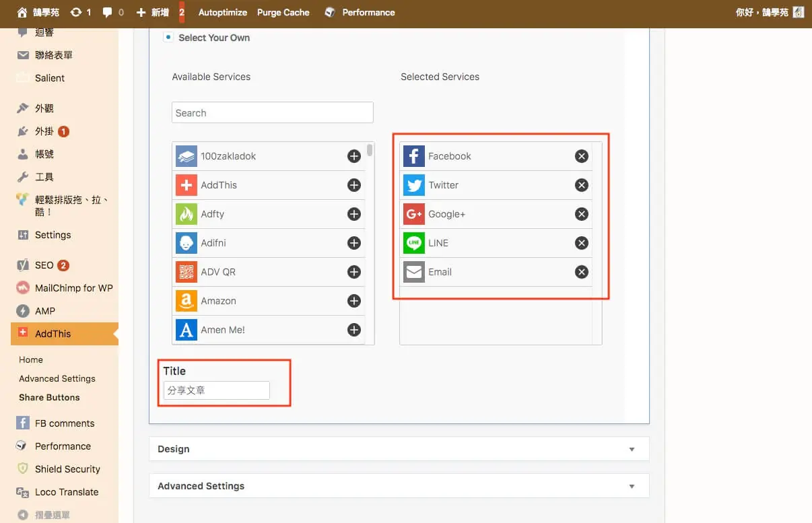The image size is (812, 523).
Task: Click the Title text field
Action: pos(217,390)
